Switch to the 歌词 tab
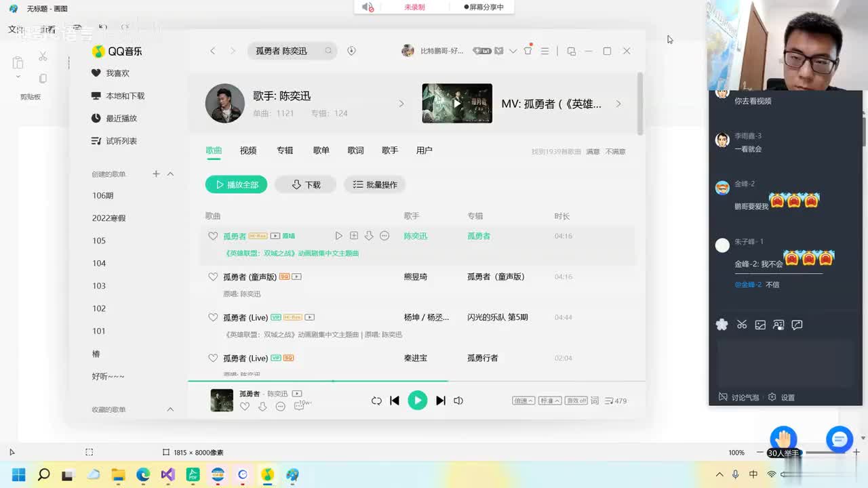This screenshot has width=868, height=488. pyautogui.click(x=356, y=150)
